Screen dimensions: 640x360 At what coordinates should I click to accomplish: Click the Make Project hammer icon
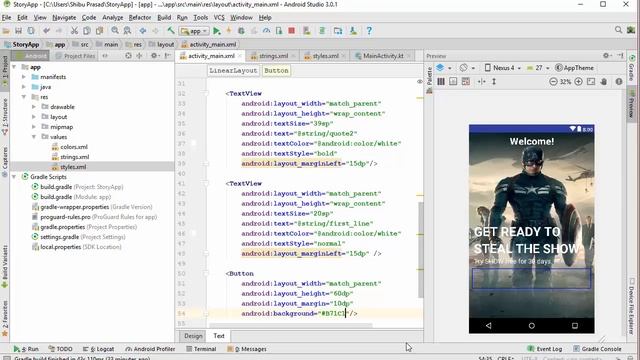[171, 31]
